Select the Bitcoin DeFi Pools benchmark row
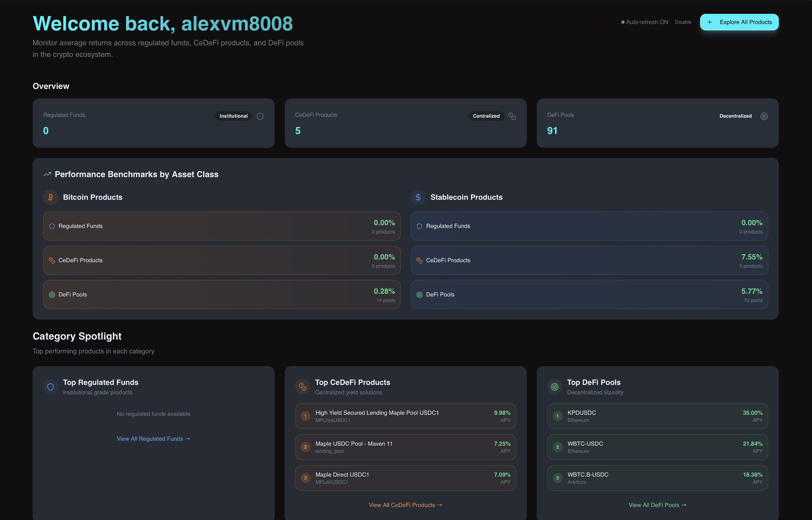Image resolution: width=812 pixels, height=520 pixels. click(222, 295)
